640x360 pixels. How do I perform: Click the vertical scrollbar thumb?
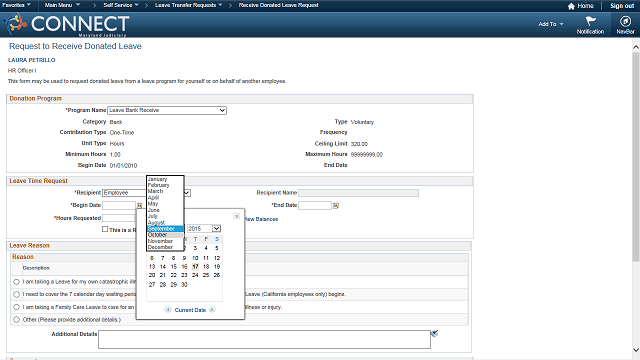tap(636, 157)
